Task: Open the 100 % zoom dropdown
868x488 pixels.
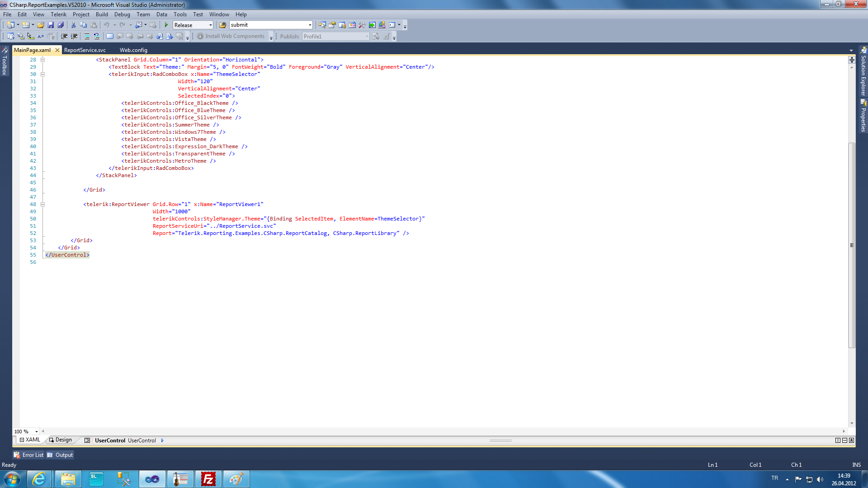Action: (37, 432)
